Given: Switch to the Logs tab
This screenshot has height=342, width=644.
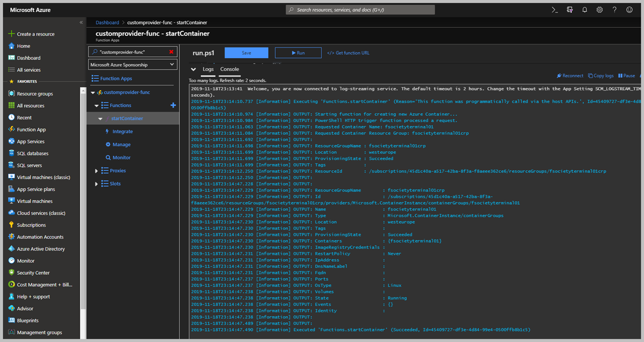Looking at the screenshot, I should (208, 69).
